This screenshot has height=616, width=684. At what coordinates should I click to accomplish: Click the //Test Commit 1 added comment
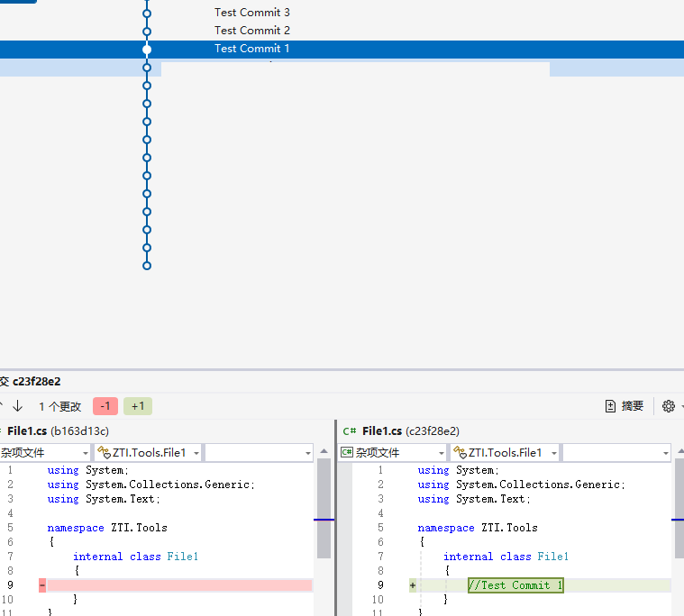click(x=515, y=585)
